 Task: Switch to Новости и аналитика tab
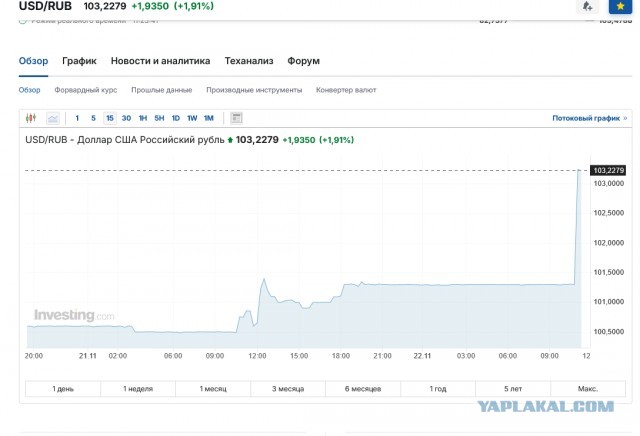161,61
